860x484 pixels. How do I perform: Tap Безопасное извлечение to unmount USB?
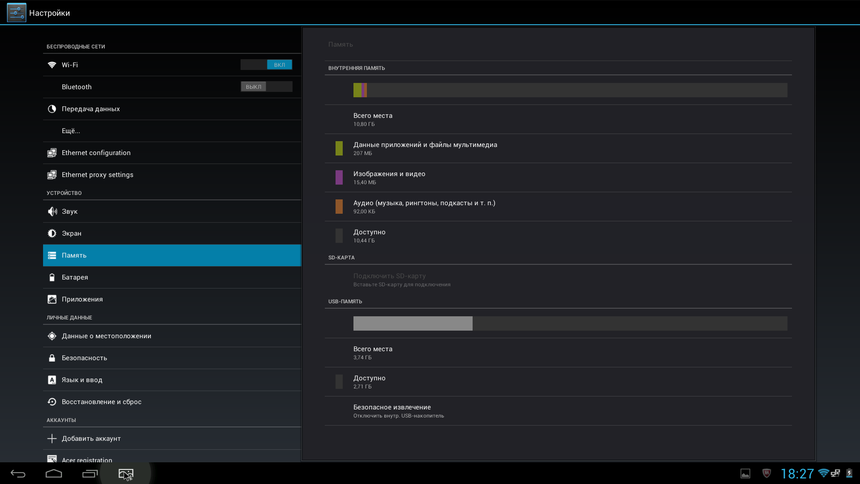pyautogui.click(x=392, y=410)
